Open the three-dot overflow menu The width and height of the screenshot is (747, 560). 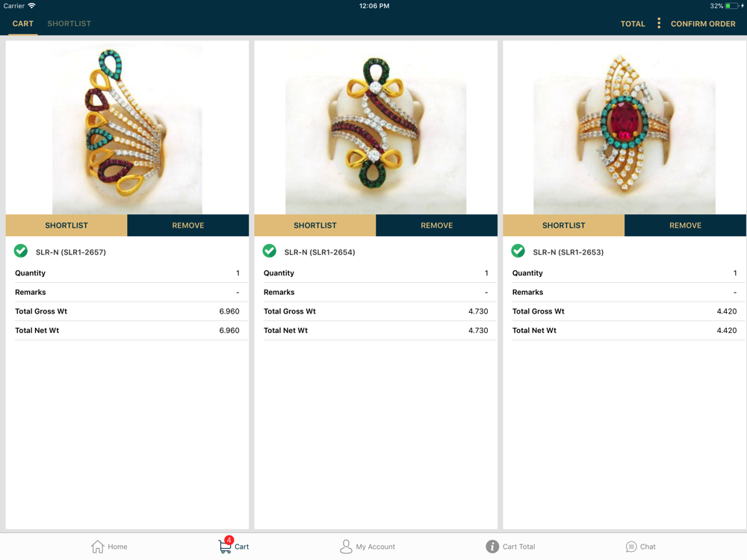(659, 23)
